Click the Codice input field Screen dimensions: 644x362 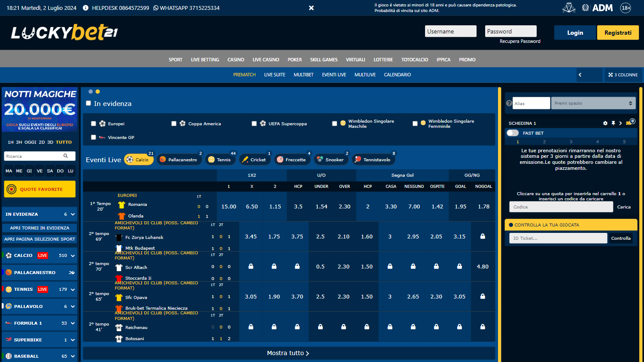[x=561, y=207]
